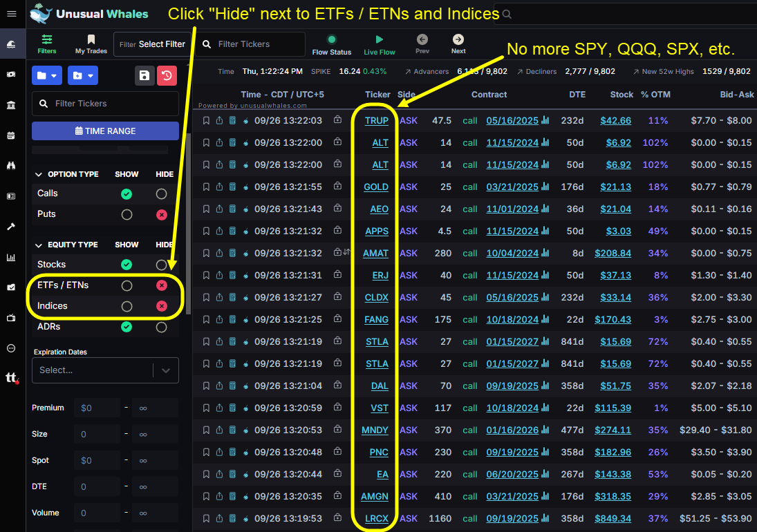Select Show for Puts
This screenshot has width=757, height=532.
(x=127, y=215)
